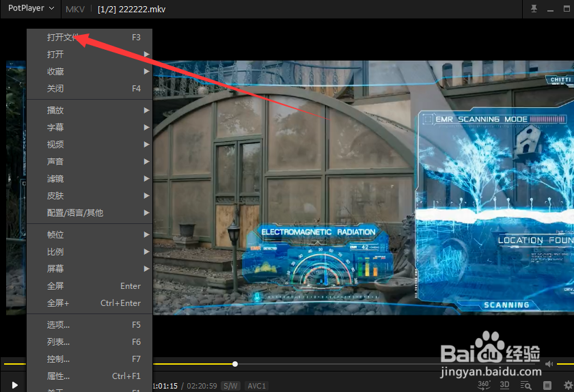
Task: Expand the 字幕 subtitles submenu
Action: click(x=90, y=128)
